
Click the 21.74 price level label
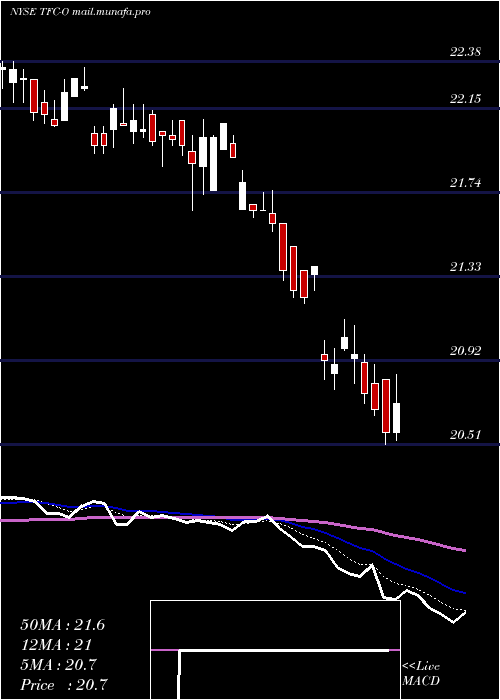coord(465,183)
